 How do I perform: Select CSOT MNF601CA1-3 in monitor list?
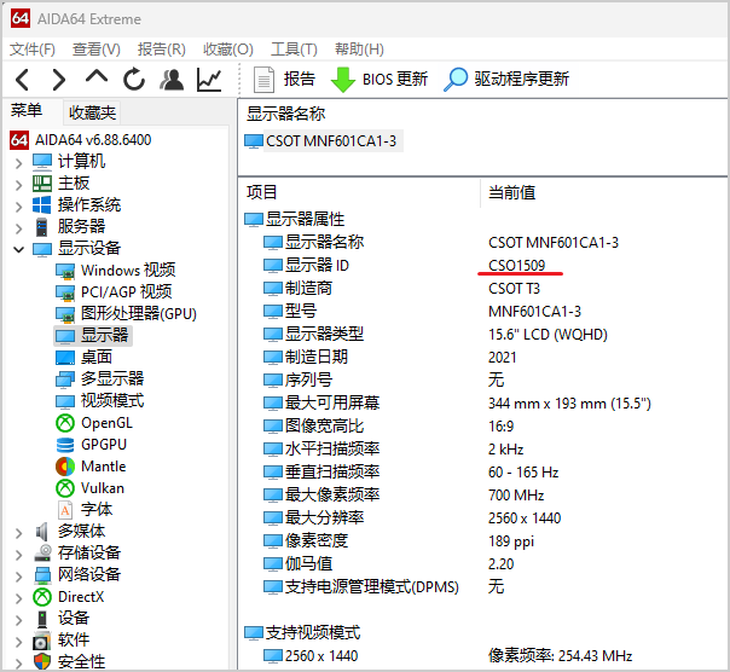[x=331, y=141]
